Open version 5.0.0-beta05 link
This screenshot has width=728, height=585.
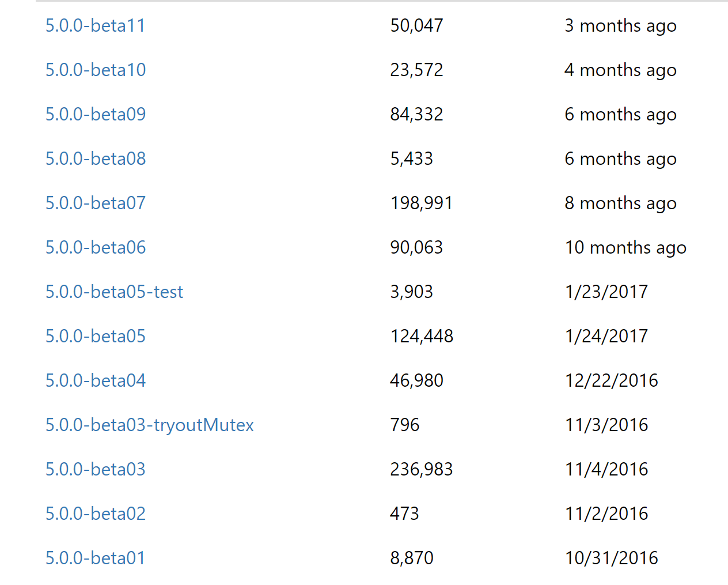coord(96,336)
